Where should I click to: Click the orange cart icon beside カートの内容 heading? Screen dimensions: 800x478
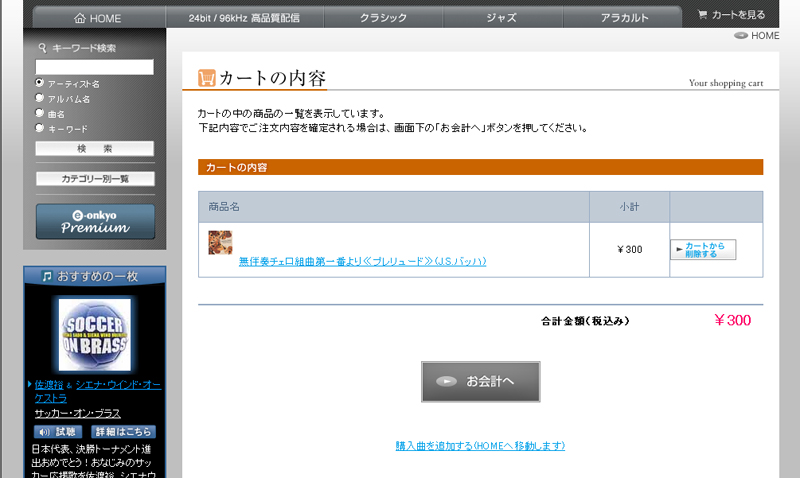tap(207, 78)
